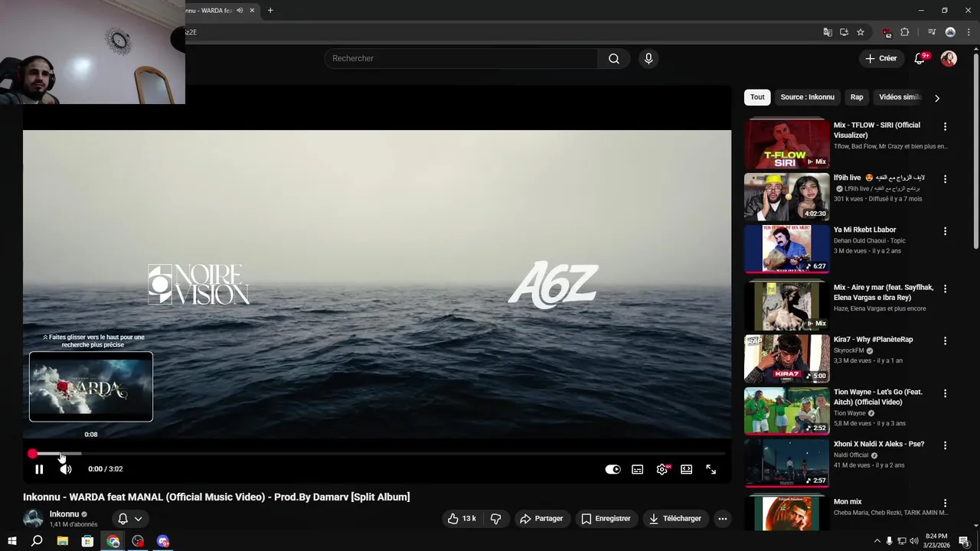Mute the video volume speaker icon
The height and width of the screenshot is (551, 980).
coord(66,469)
